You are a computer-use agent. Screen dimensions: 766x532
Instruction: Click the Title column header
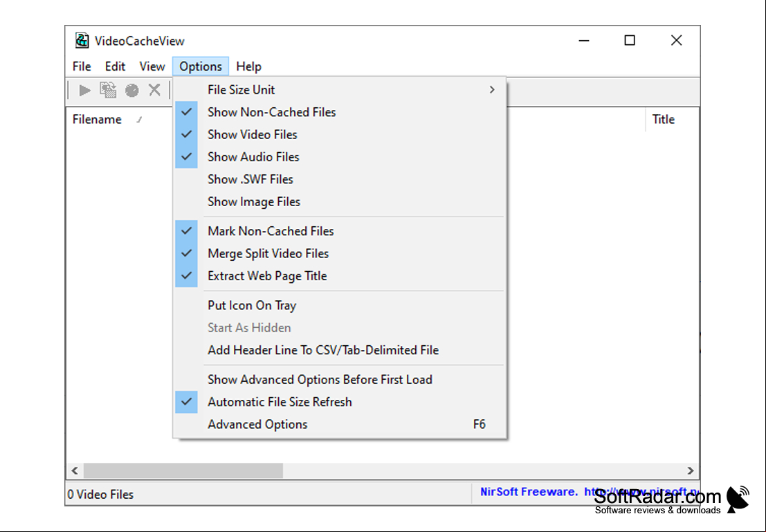click(x=672, y=120)
